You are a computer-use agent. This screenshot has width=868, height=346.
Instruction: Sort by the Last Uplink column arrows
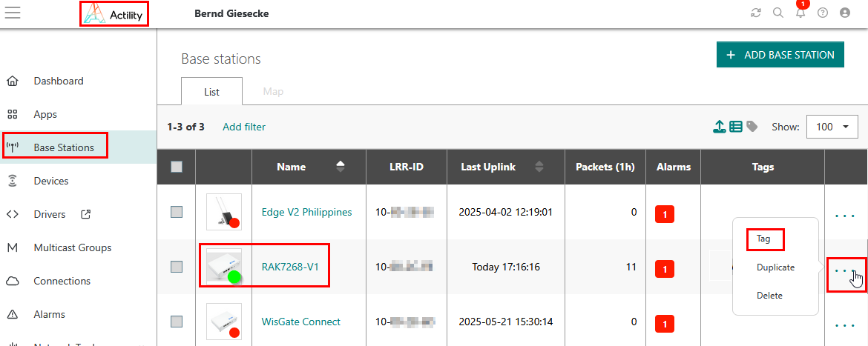click(x=540, y=167)
